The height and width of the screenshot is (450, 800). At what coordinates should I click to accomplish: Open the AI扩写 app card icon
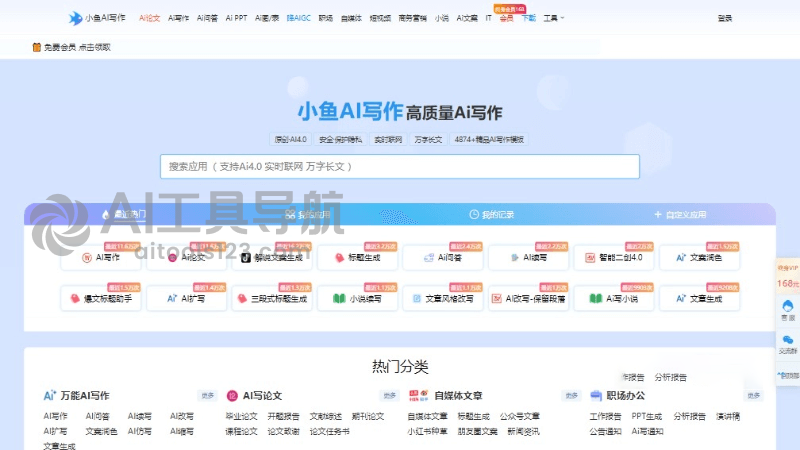[172, 298]
